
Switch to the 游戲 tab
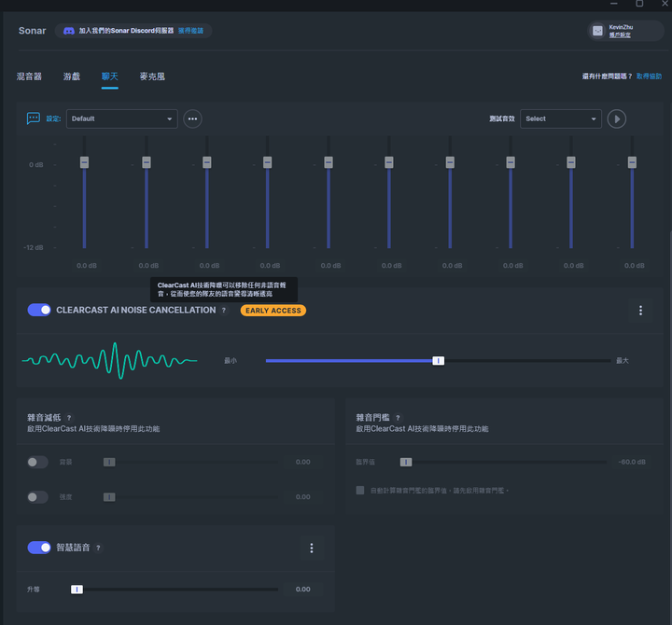pos(72,76)
